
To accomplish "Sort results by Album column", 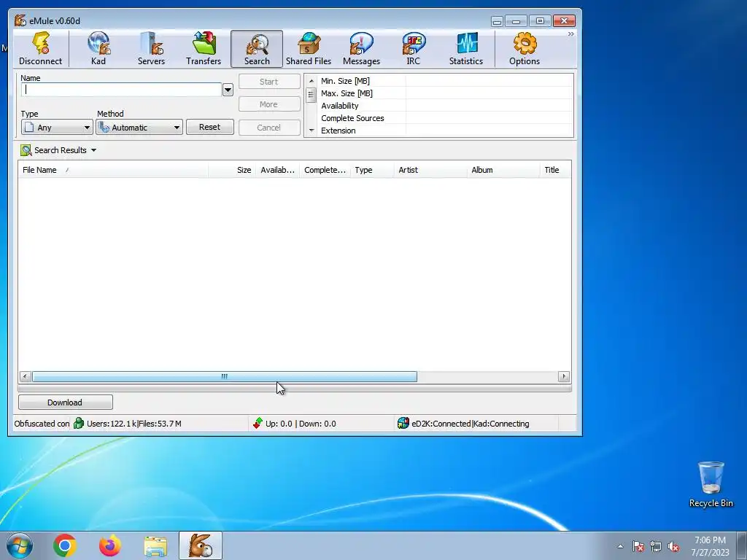I will coord(503,170).
